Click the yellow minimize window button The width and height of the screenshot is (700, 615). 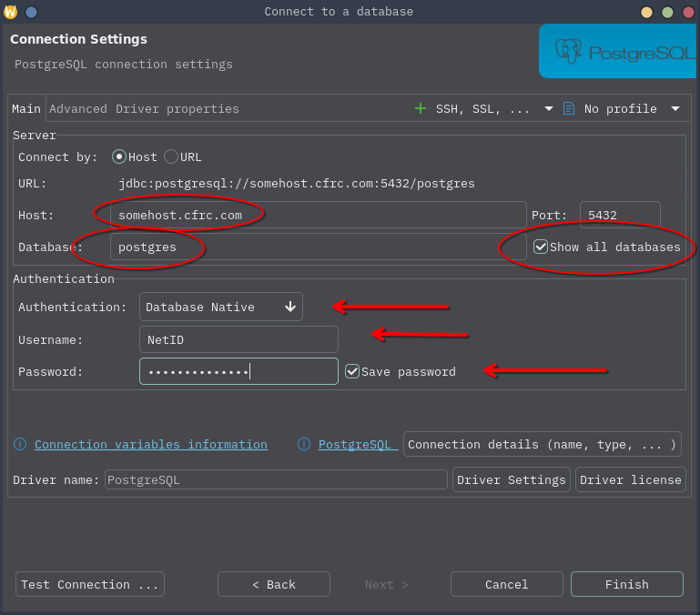[x=646, y=12]
